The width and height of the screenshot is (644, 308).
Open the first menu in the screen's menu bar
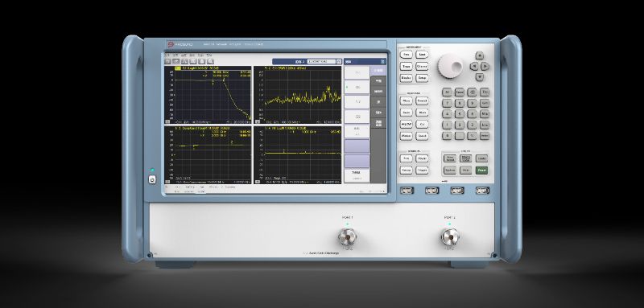167,55
